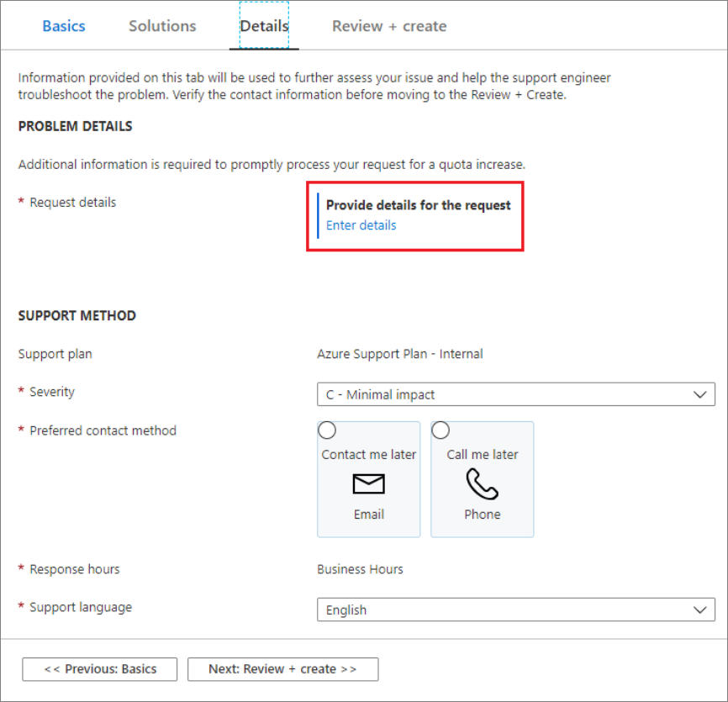Select the Call me later radio button
This screenshot has height=702, width=728.
click(x=440, y=430)
